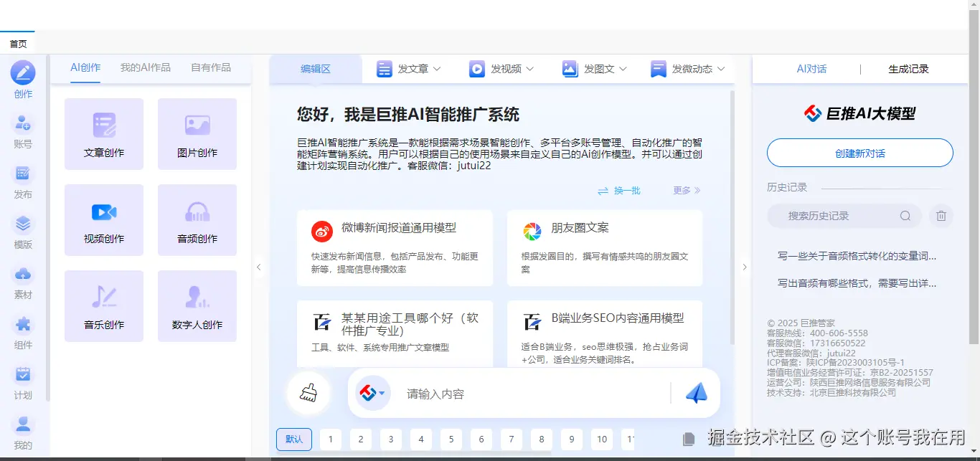The width and height of the screenshot is (980, 461).
Task: Click the 巨推AI大模型 logo
Action: tap(859, 113)
